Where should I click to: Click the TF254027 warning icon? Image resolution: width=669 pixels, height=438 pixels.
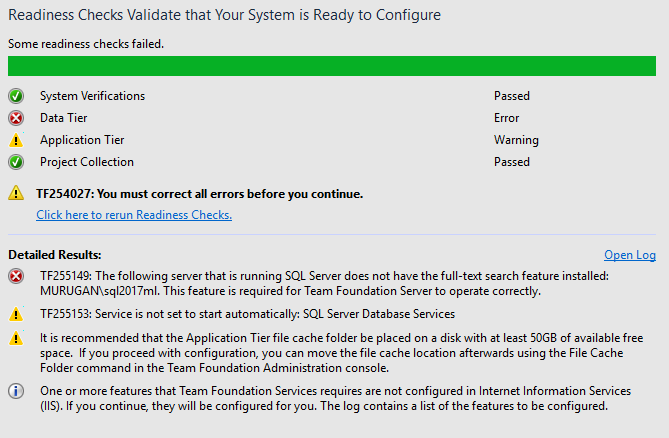(x=15, y=193)
